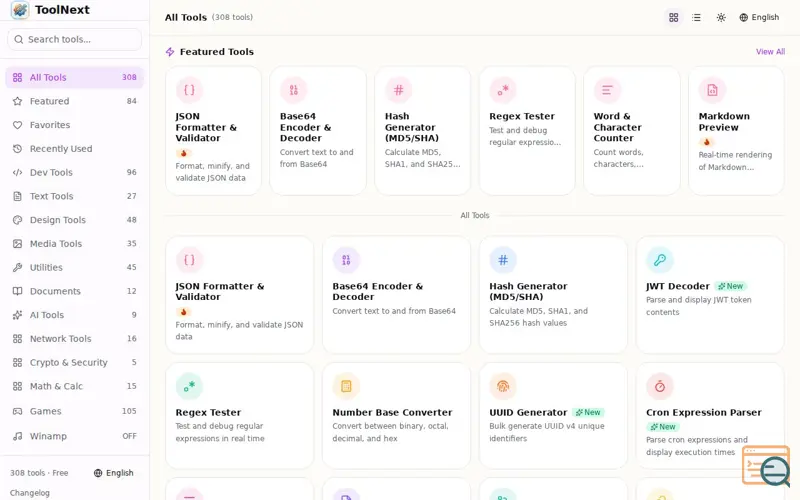Open Dev Tools category
Image resolution: width=800 pixels, height=500 pixels.
click(74, 172)
